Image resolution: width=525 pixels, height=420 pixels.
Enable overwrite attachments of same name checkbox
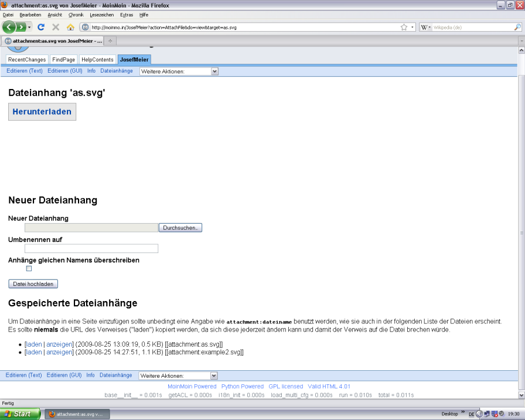pyautogui.click(x=29, y=269)
